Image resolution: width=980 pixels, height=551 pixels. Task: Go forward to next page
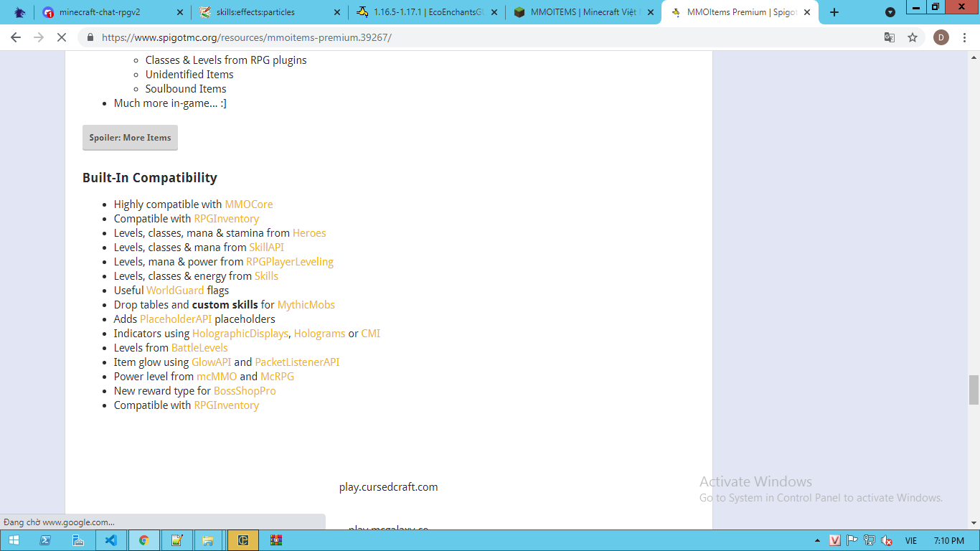click(39, 37)
